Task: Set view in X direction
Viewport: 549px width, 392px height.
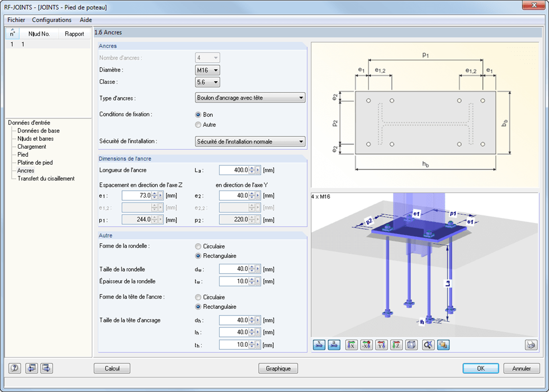Action: (352, 345)
